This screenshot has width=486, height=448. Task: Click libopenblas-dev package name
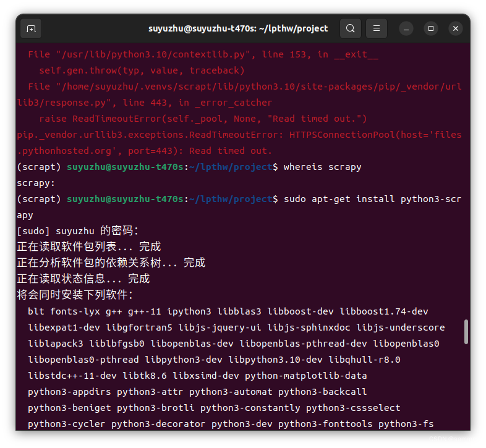(192, 344)
